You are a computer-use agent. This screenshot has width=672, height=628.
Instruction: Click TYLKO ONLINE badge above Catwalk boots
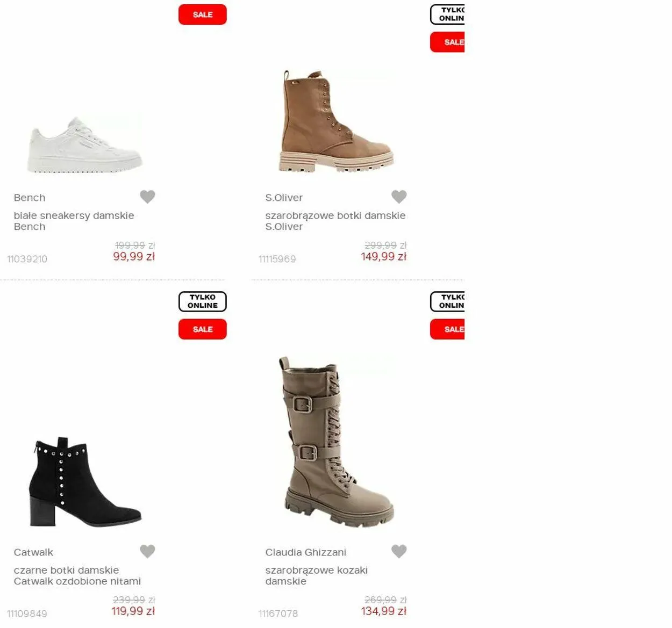click(x=203, y=301)
